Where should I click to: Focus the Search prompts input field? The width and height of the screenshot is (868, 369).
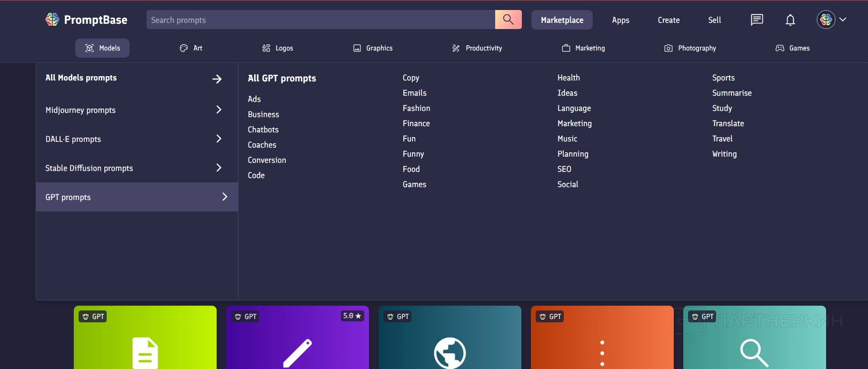point(321,20)
